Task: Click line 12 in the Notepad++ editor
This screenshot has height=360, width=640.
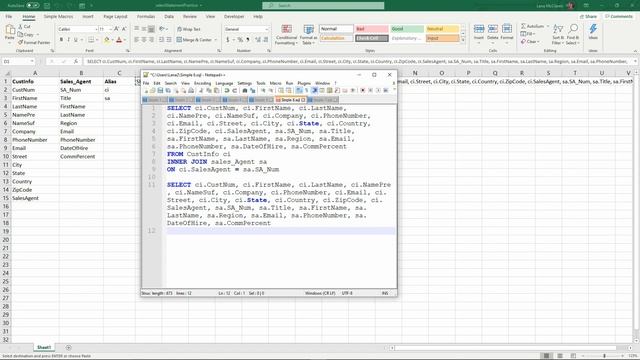Action: click(281, 231)
